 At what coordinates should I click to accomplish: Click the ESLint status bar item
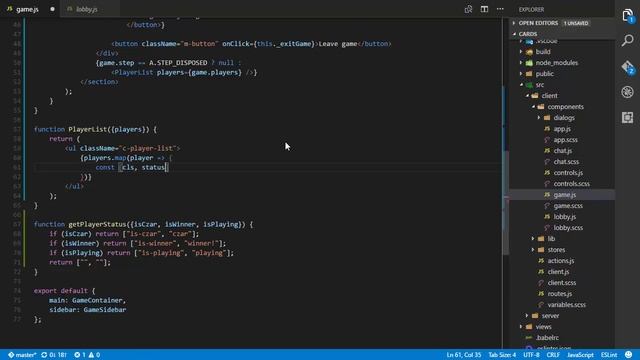click(x=609, y=355)
